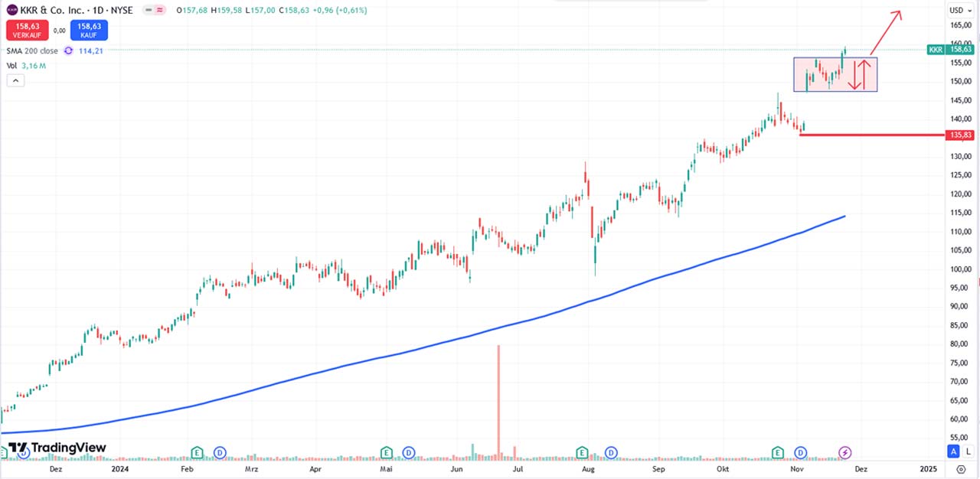The height and width of the screenshot is (479, 980).
Task: Open the dividend marker near Feb
Action: coord(220,452)
